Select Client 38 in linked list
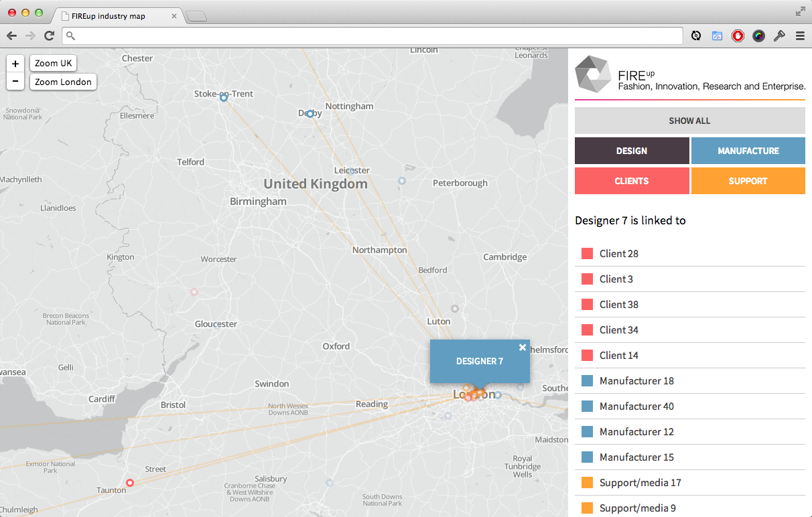 pyautogui.click(x=689, y=305)
